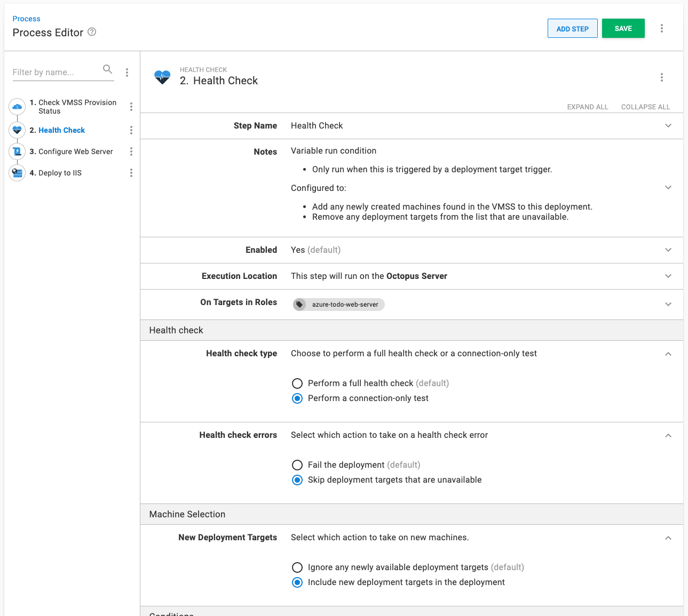The height and width of the screenshot is (616, 688).
Task: Open overflow menu for Deploy to IIS step
Action: [131, 173]
